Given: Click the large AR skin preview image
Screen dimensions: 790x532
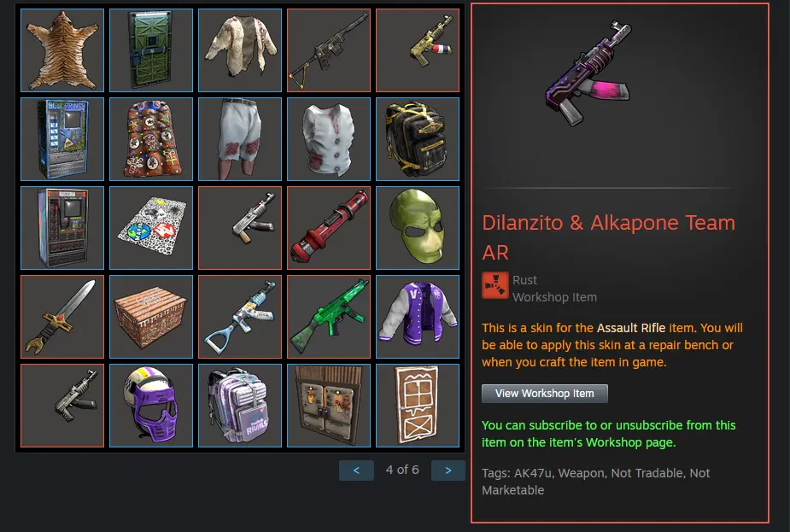Looking at the screenshot, I should [589, 73].
